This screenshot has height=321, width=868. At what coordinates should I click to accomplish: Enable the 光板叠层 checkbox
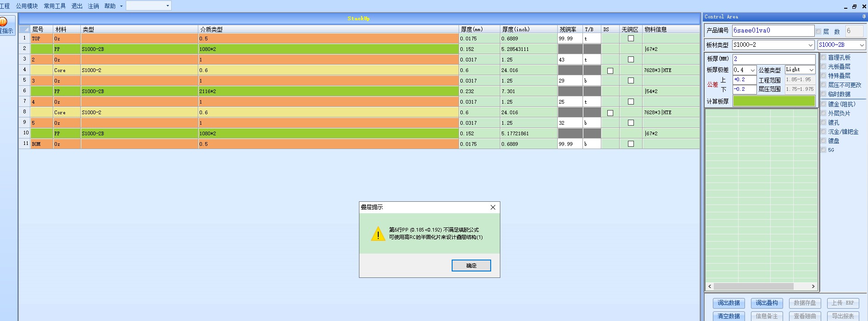[x=823, y=66]
